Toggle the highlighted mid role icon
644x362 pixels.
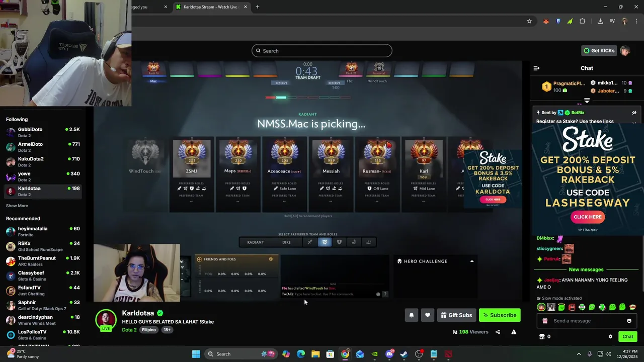[x=325, y=242]
